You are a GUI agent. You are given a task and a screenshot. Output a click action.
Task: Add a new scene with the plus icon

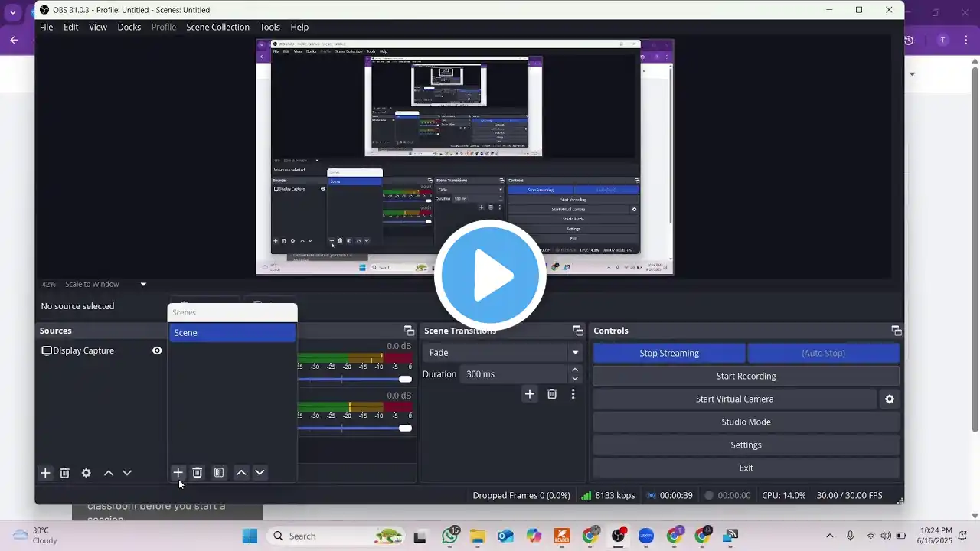click(x=178, y=472)
